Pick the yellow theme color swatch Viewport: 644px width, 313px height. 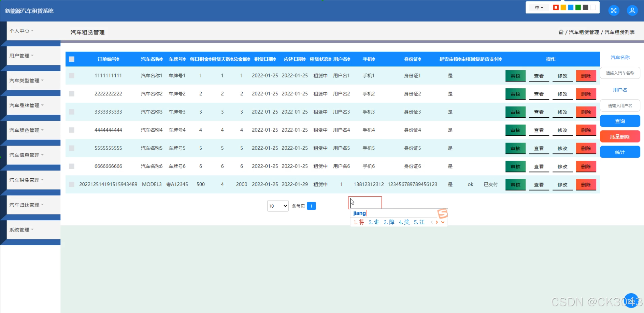pyautogui.click(x=563, y=8)
